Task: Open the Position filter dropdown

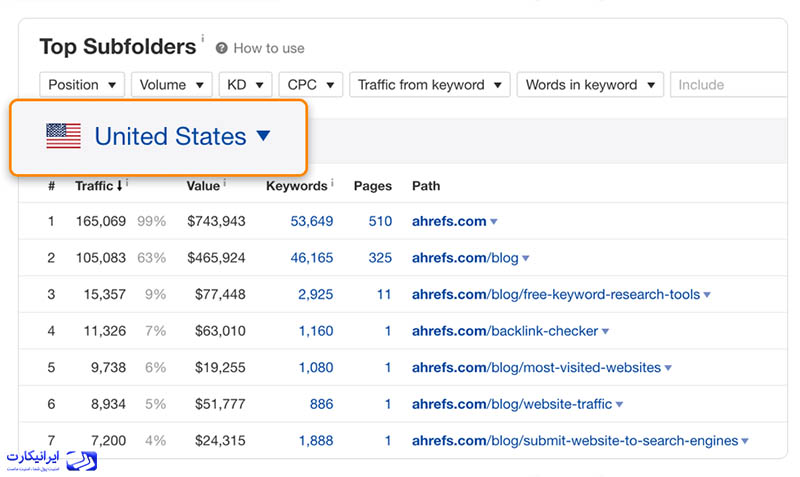Action: (82, 85)
